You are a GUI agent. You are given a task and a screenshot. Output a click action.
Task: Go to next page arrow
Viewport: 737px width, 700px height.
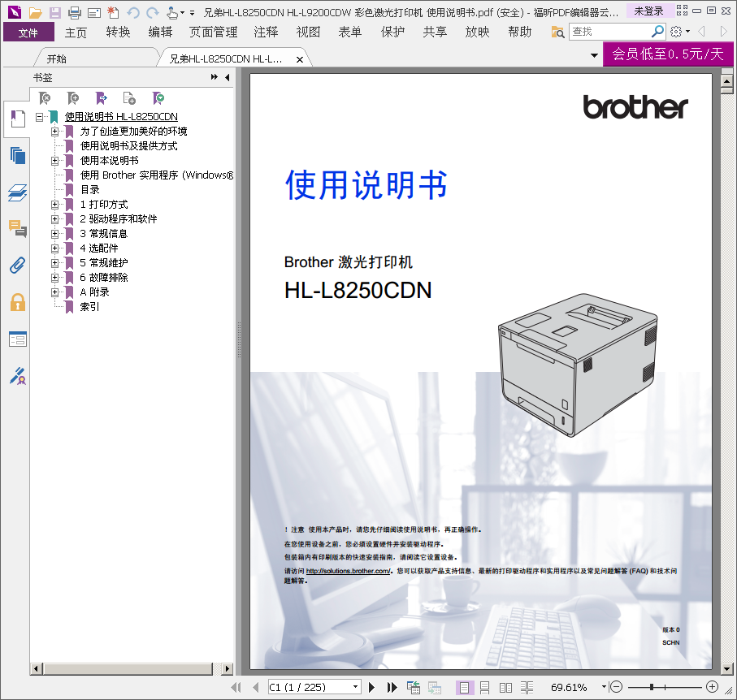click(371, 687)
